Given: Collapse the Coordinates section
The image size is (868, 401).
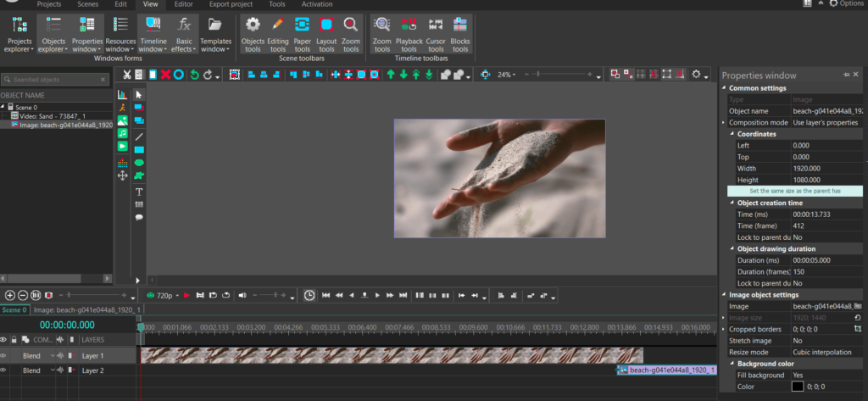Looking at the screenshot, I should pos(732,134).
